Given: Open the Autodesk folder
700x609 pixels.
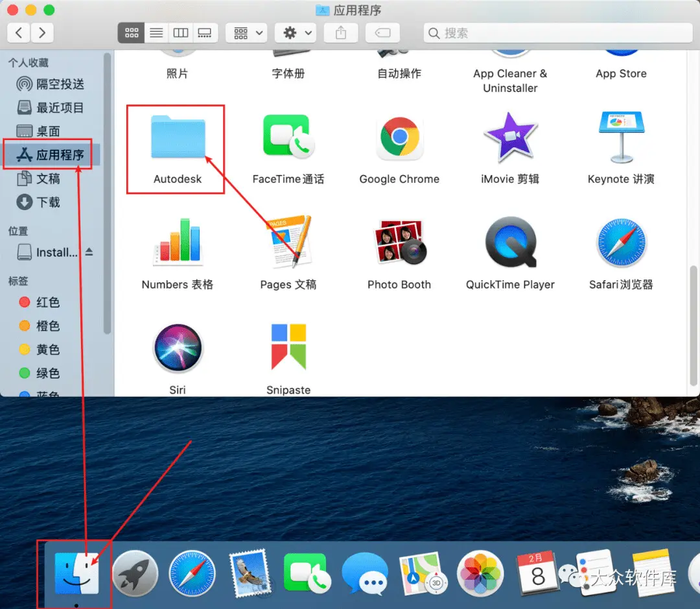Looking at the screenshot, I should coord(178,137).
